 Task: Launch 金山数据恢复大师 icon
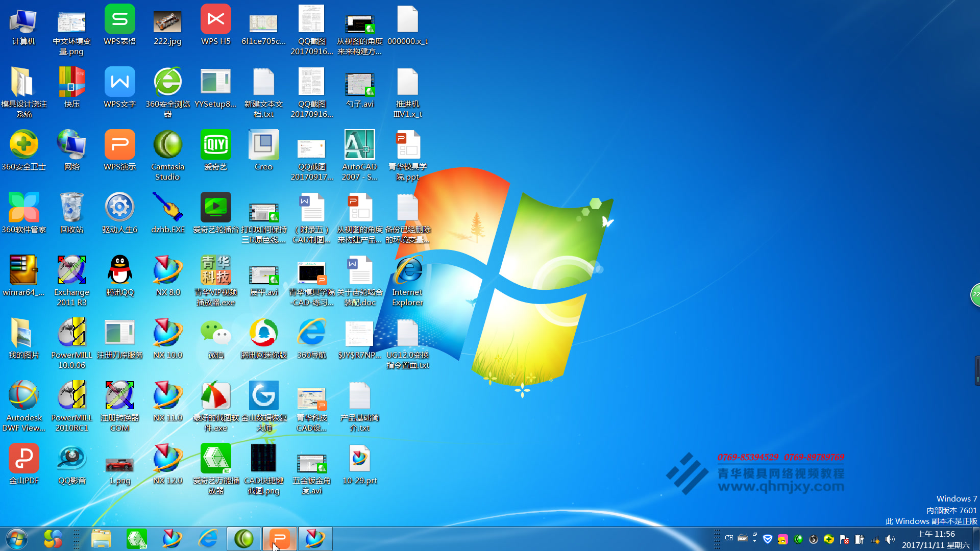[x=263, y=407]
